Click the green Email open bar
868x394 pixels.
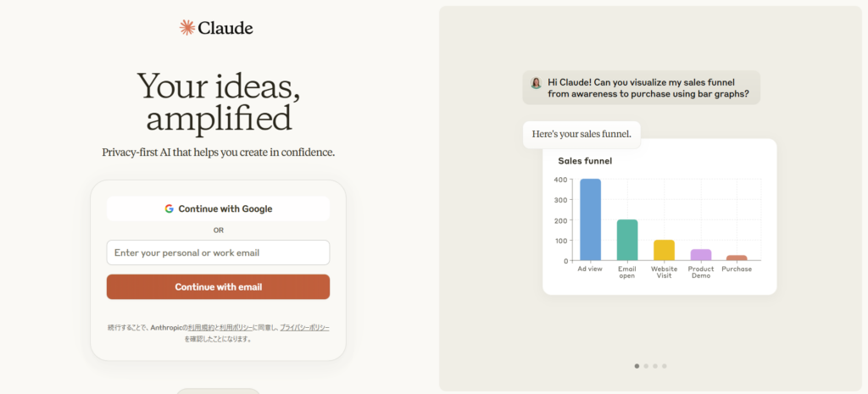tap(627, 240)
